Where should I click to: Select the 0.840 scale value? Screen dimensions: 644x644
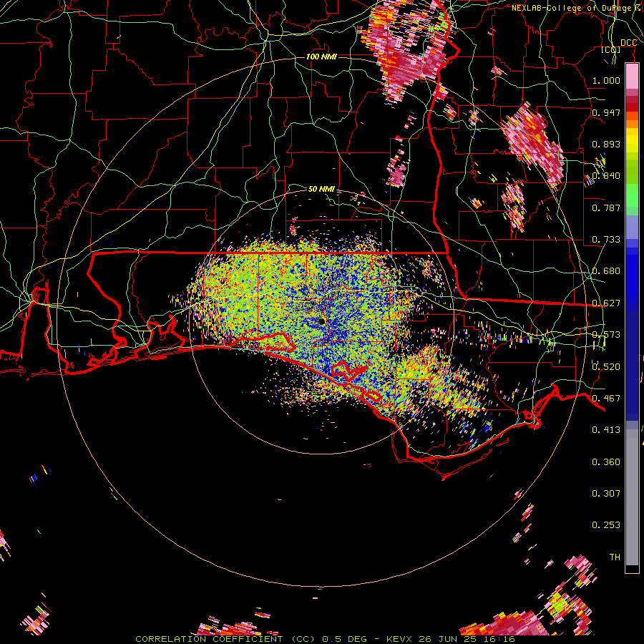[x=606, y=176]
